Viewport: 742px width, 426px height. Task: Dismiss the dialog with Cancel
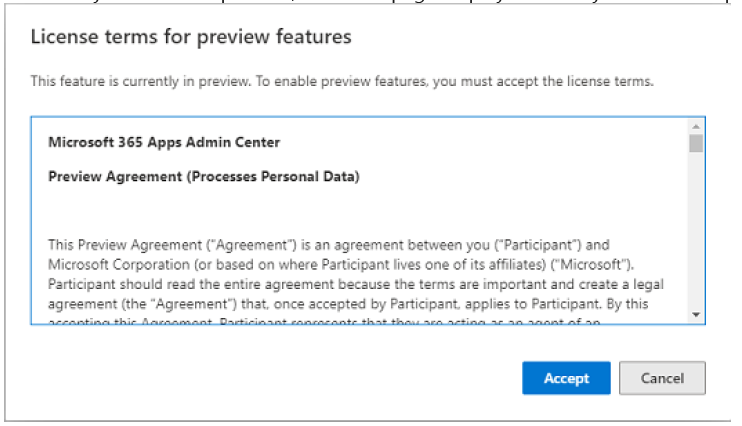(662, 378)
